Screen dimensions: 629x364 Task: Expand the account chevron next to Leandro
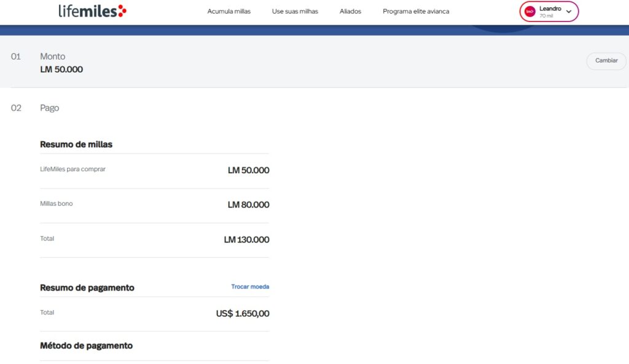point(569,12)
